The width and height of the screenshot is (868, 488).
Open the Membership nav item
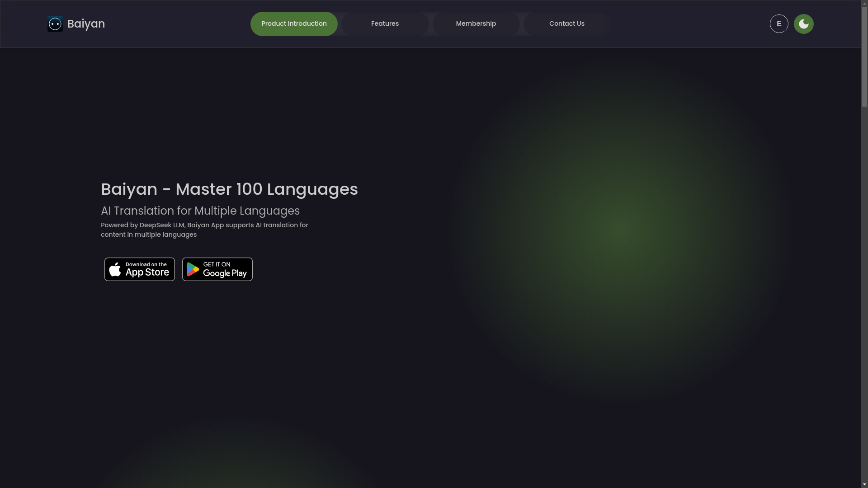tap(476, 24)
